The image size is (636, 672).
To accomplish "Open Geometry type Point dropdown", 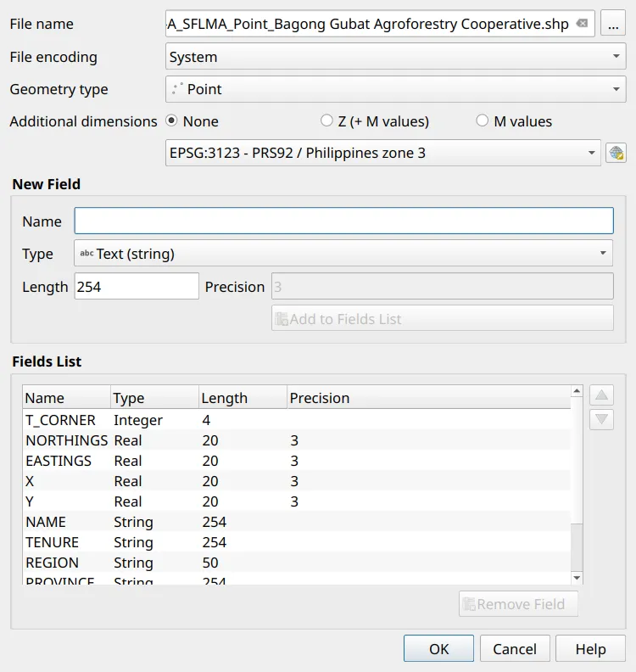I will point(396,89).
